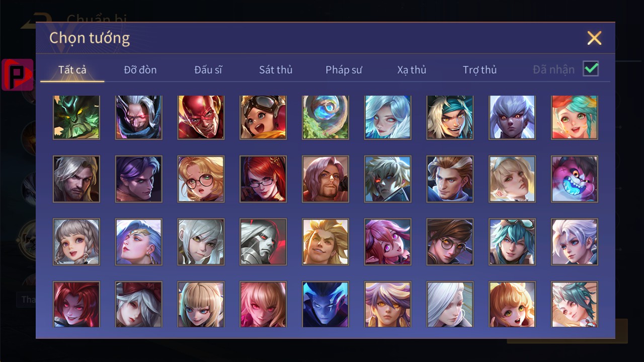The width and height of the screenshot is (644, 362).
Task: Pick the red-masked Flash hero portrait
Action: click(x=201, y=117)
